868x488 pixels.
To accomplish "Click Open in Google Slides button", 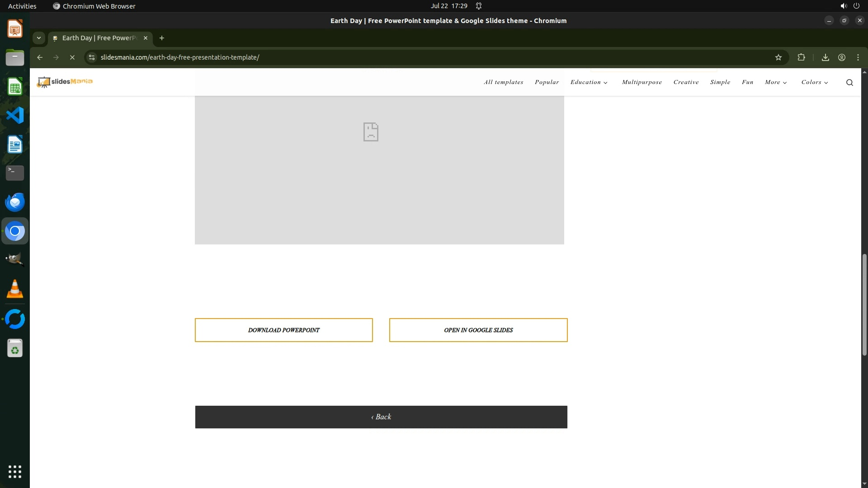I will tap(478, 330).
